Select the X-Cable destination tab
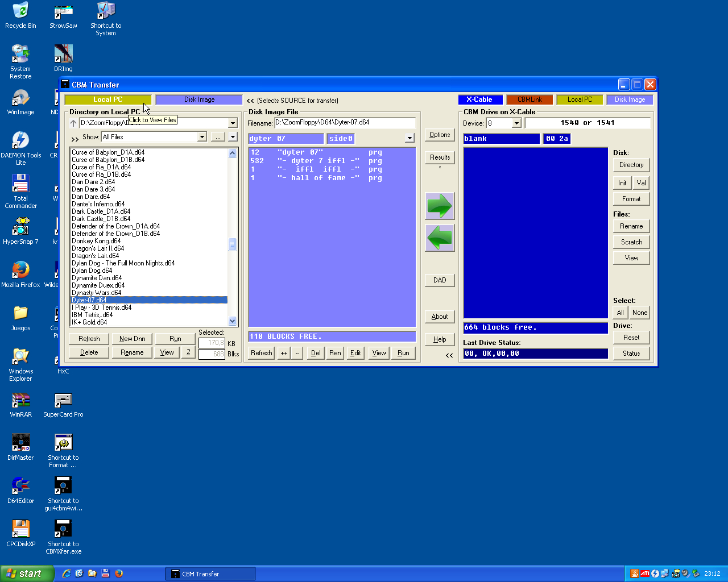 tap(479, 99)
